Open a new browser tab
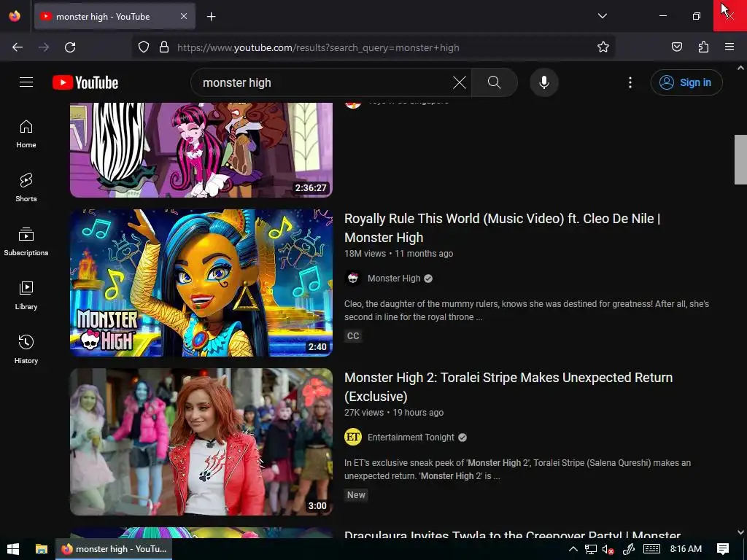747x560 pixels. tap(211, 17)
